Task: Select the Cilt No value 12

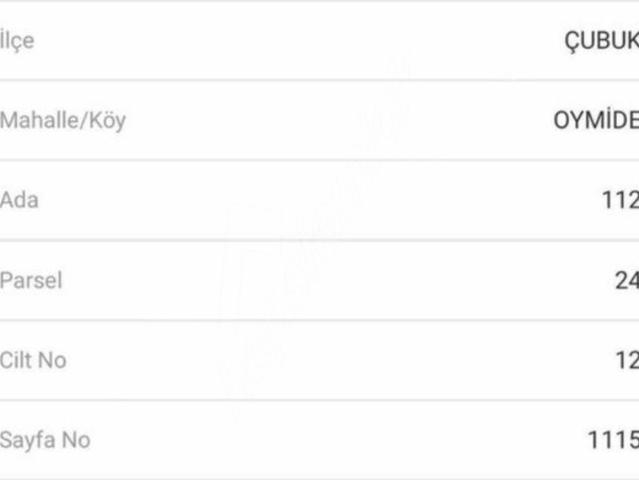Action: (x=627, y=360)
